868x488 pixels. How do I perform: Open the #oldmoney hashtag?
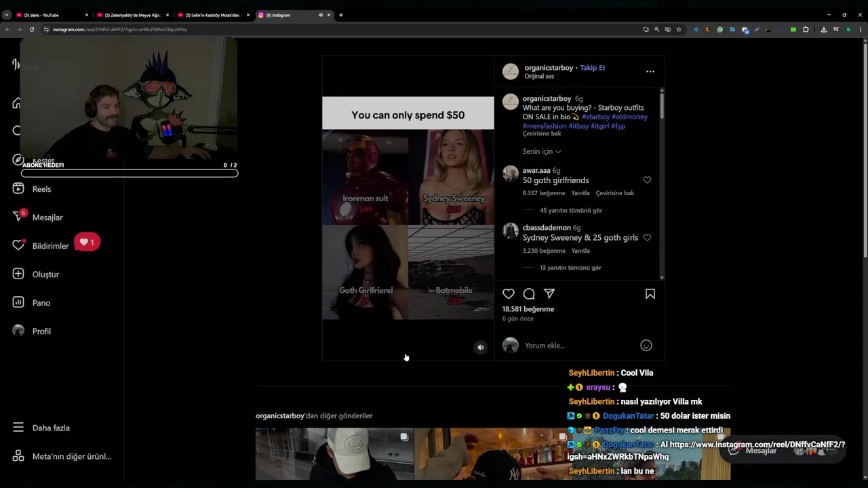[x=629, y=117]
